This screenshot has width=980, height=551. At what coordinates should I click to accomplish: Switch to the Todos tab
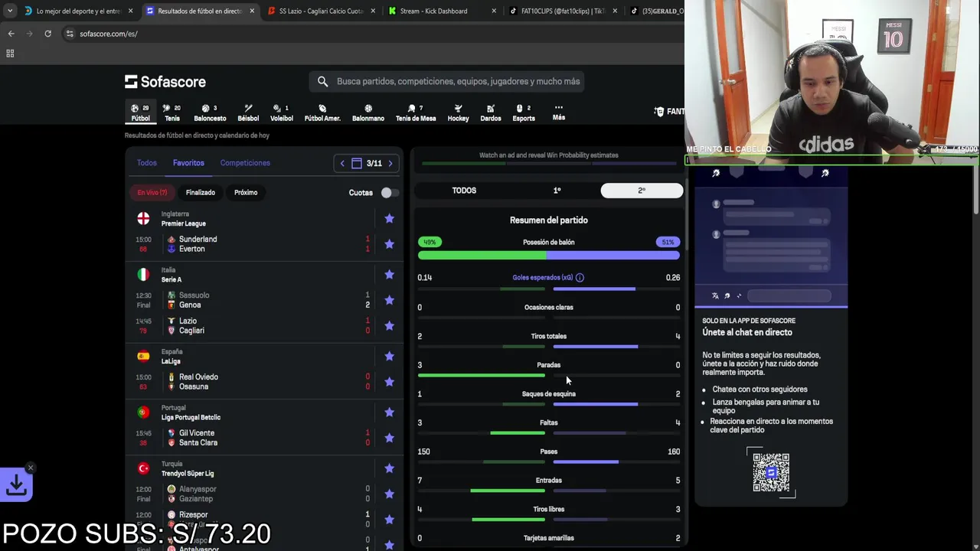point(146,163)
